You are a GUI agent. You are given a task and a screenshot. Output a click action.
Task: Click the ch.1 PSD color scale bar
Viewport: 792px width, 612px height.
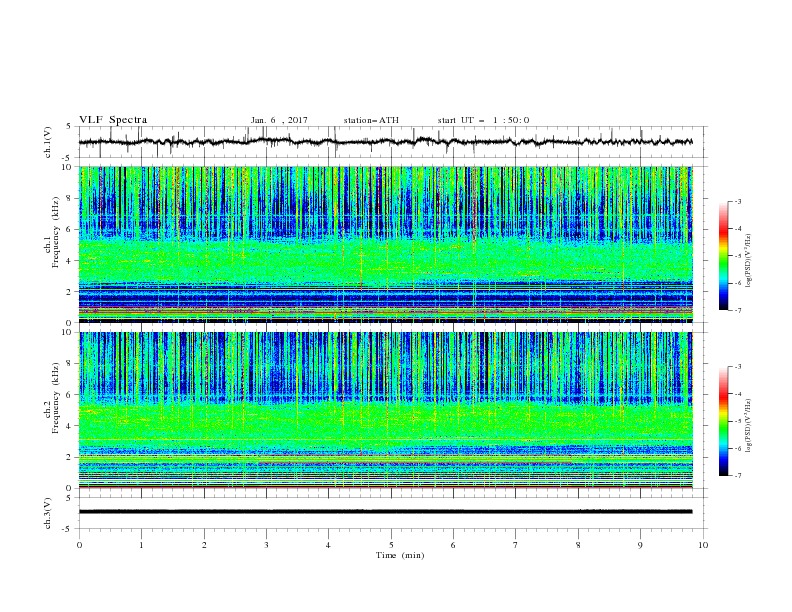tap(723, 256)
